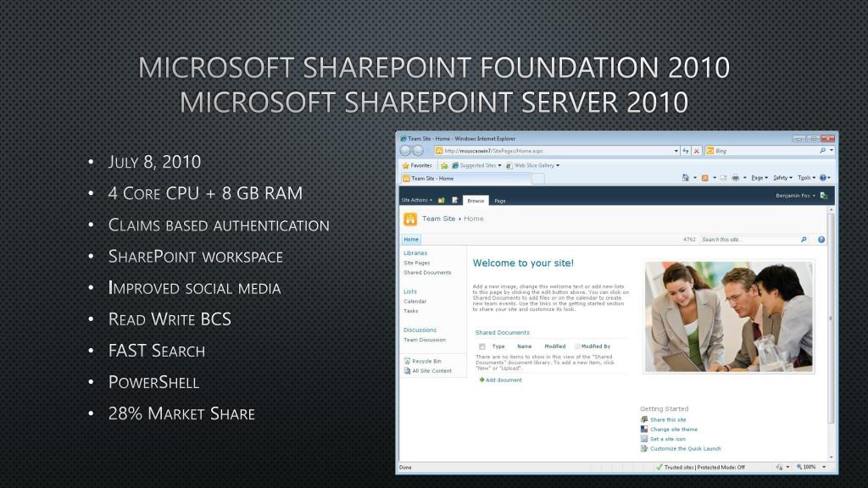Click the Change site theme icon
The width and height of the screenshot is (868, 488).
[x=644, y=429]
